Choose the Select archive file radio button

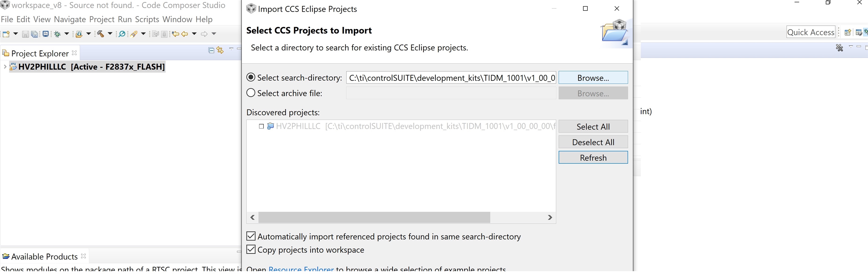pos(251,93)
